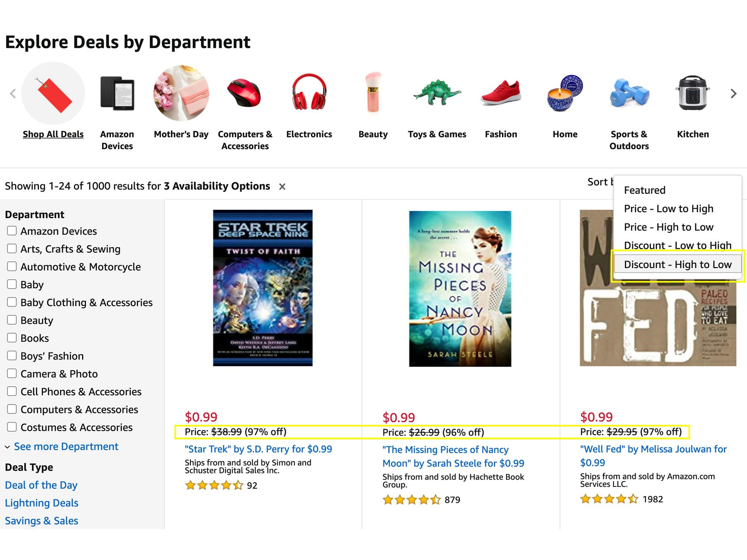Select Price - Low to High sort option
The height and width of the screenshot is (560, 747).
(x=669, y=208)
